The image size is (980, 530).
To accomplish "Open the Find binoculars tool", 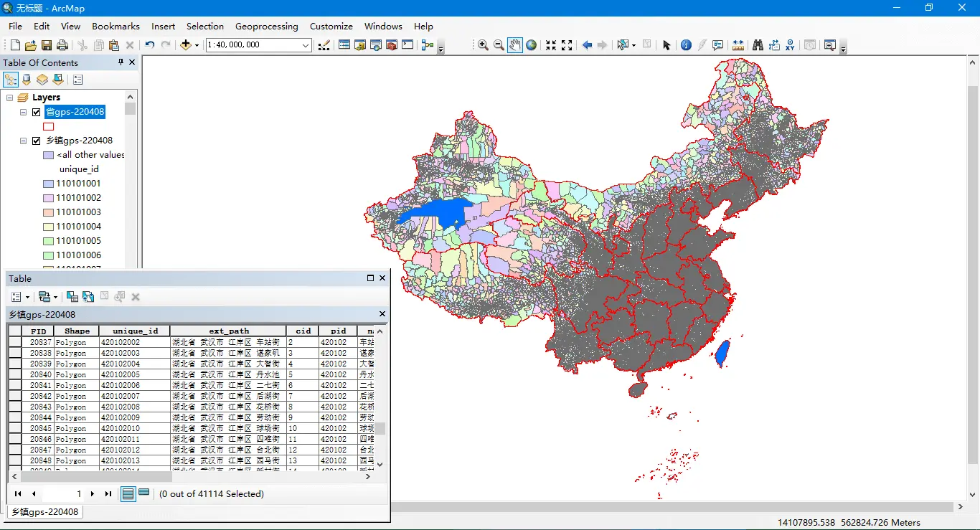I will 758,45.
